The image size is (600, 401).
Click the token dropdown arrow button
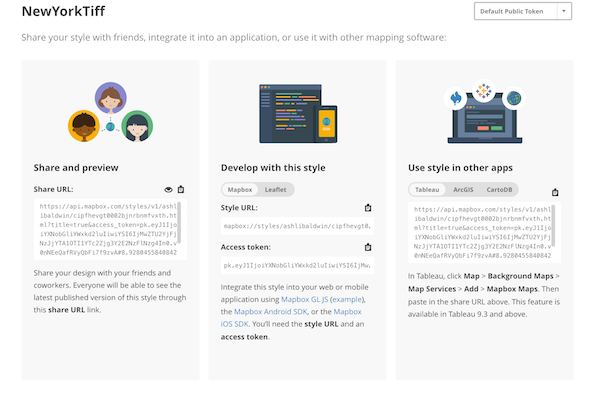tap(564, 11)
